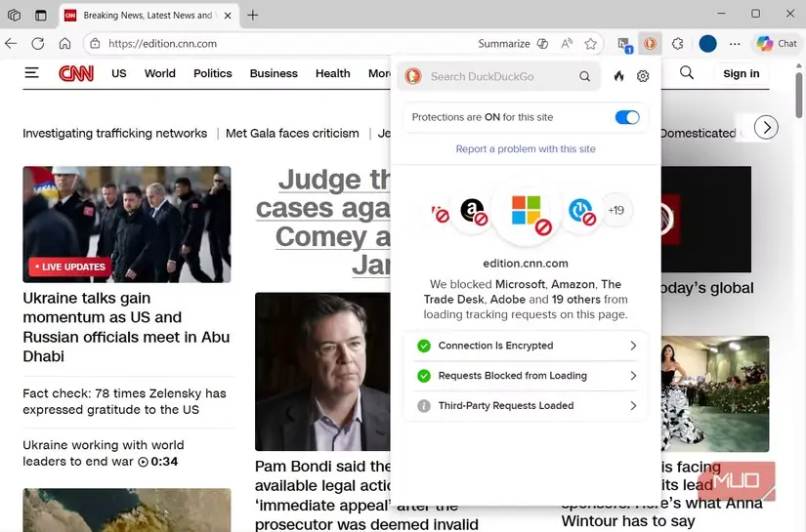806x532 pixels.
Task: Open the Met Gala dress photo
Action: (x=714, y=393)
